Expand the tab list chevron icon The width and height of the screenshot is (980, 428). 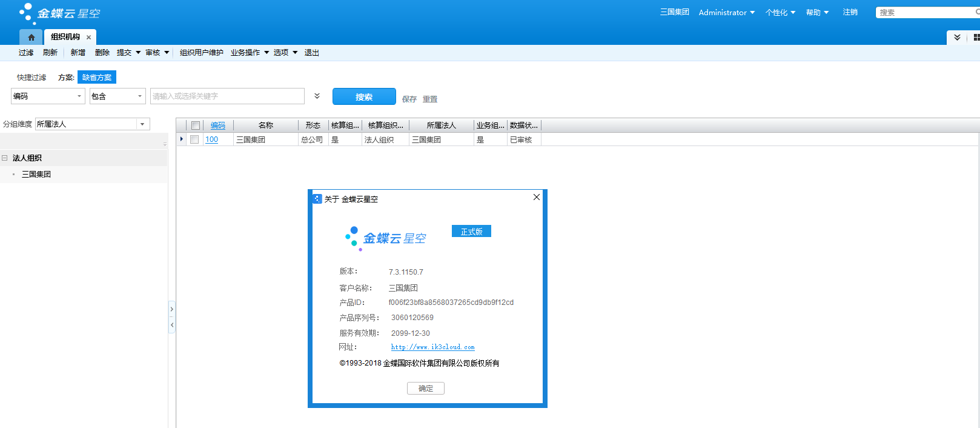click(957, 37)
